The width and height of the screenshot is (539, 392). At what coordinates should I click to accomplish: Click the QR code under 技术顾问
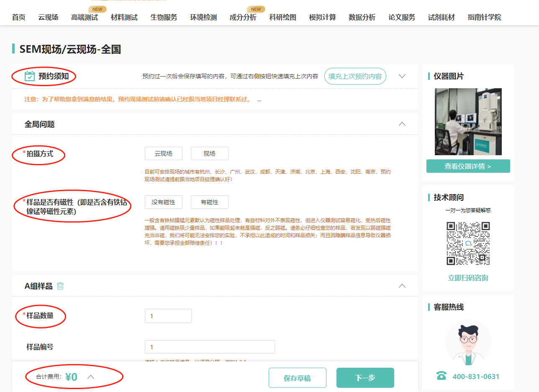click(x=468, y=243)
